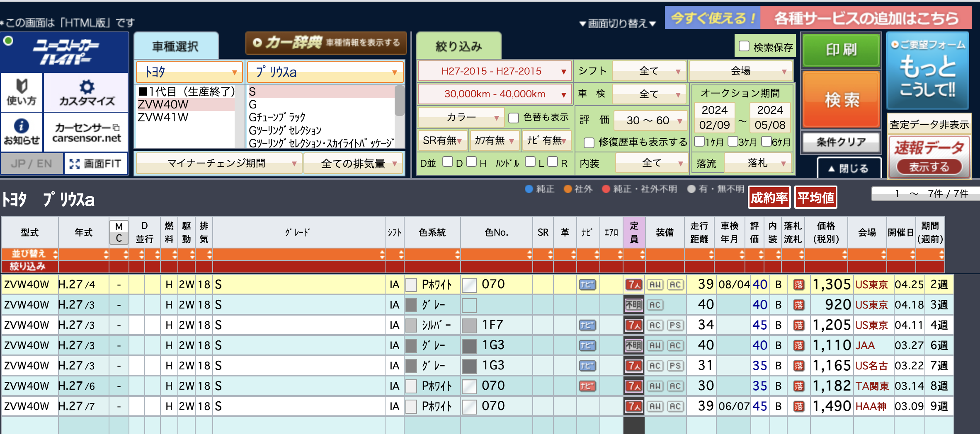980x434 pixels.
Task: Click the 落 badge in the US名古 row
Action: [x=798, y=366]
